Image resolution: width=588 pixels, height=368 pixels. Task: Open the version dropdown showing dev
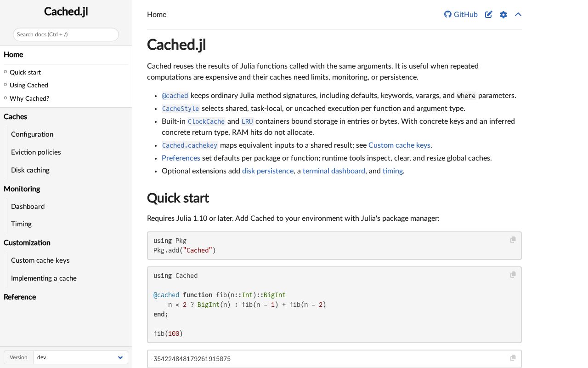point(80,357)
